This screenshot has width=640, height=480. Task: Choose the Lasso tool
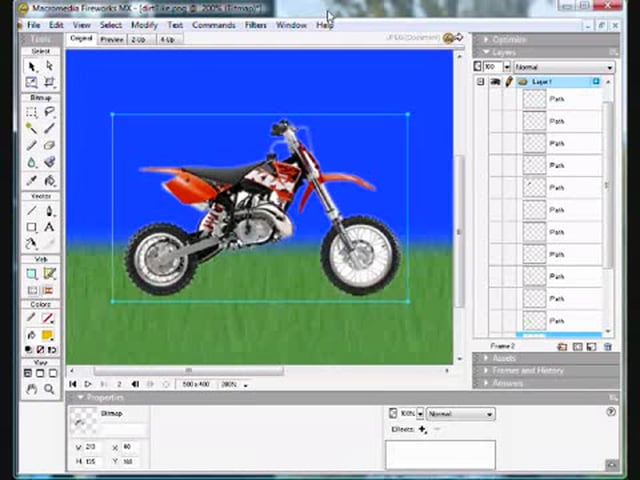pos(49,112)
